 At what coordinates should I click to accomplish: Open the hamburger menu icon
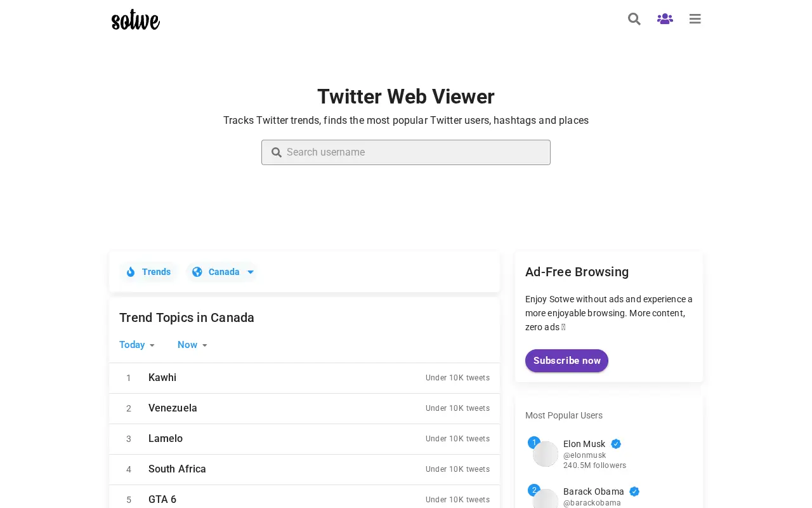695,19
